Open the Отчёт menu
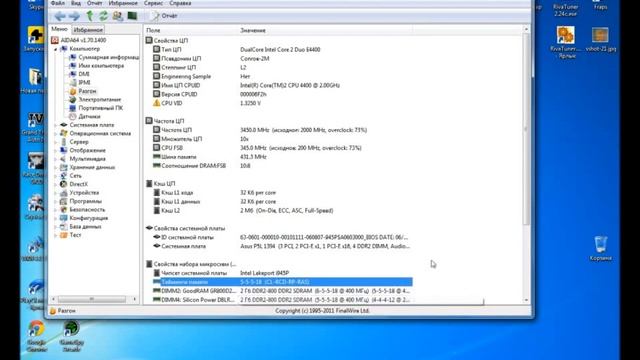 [95, 3]
